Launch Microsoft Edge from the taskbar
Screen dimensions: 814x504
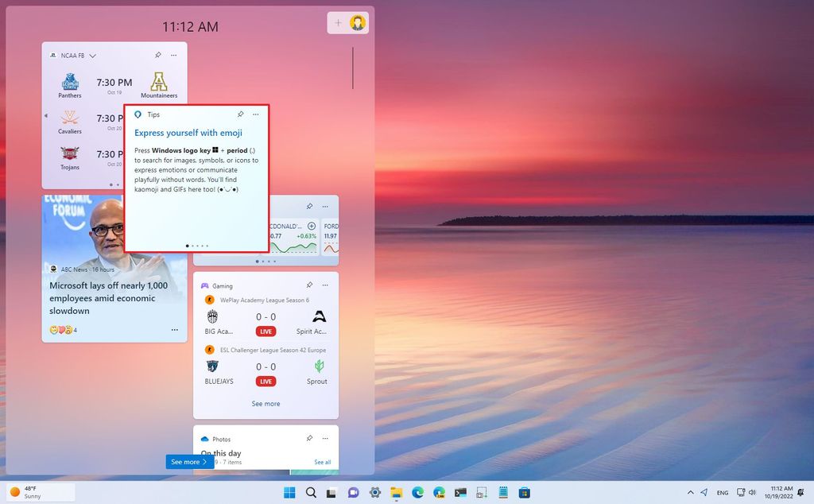click(418, 493)
